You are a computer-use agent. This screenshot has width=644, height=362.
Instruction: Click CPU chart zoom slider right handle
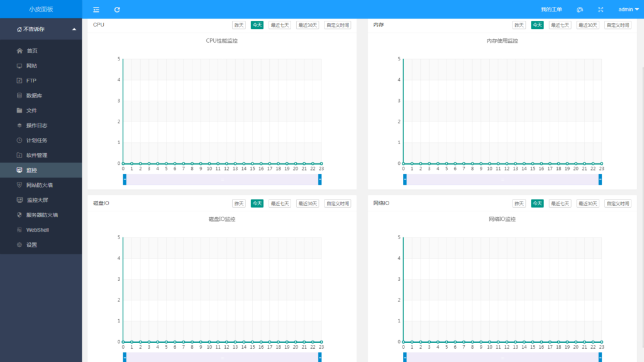(x=319, y=179)
